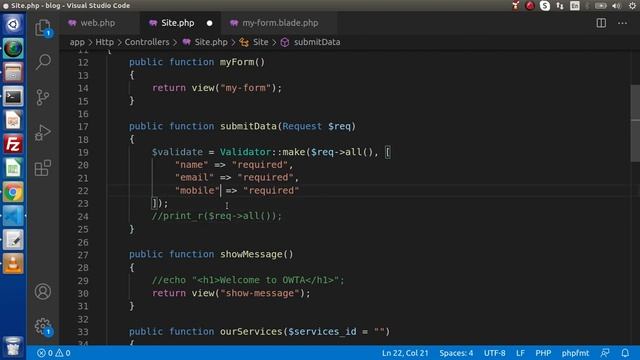Viewport: 640px width, 360px height.
Task: Open Visual Studio Code launcher icon
Action: (13, 216)
